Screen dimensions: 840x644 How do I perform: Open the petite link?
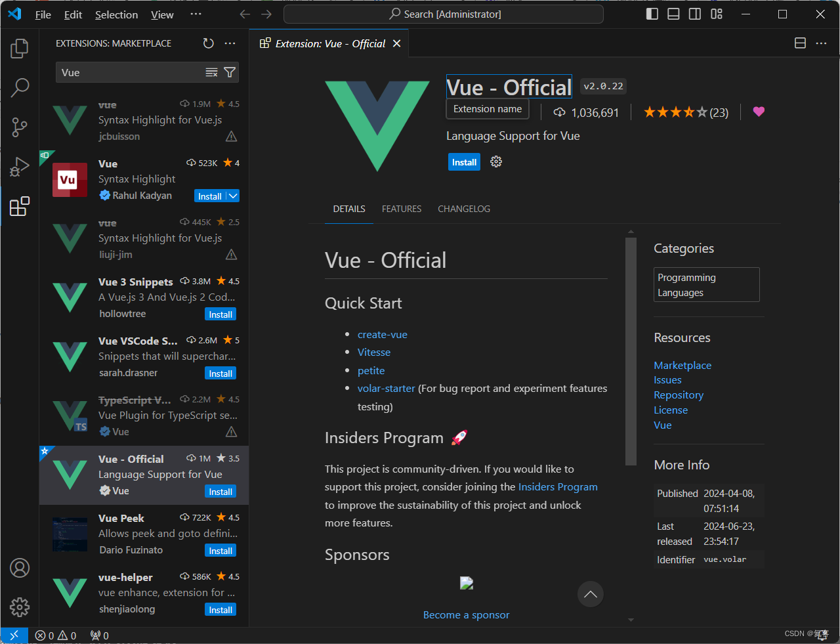click(x=371, y=370)
